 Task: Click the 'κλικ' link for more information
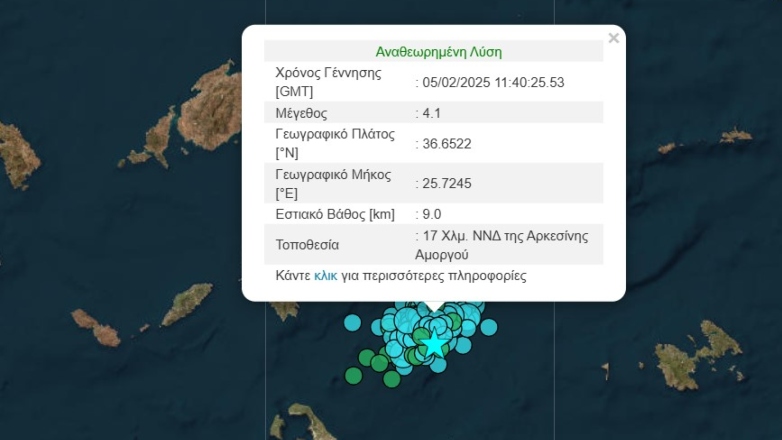coord(325,275)
